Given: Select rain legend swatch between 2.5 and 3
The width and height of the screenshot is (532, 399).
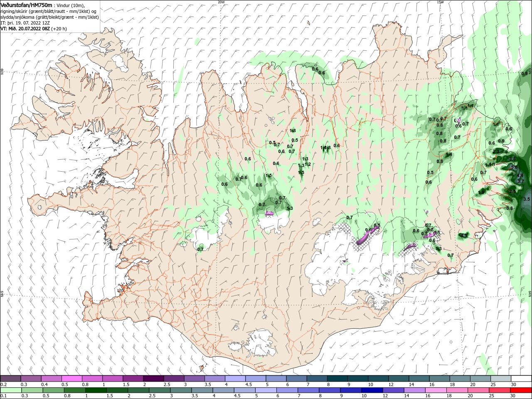Looking at the screenshot, I should tap(160, 390).
